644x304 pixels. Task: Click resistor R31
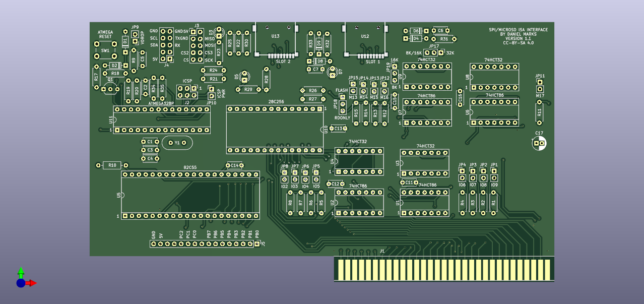pyautogui.click(x=444, y=38)
